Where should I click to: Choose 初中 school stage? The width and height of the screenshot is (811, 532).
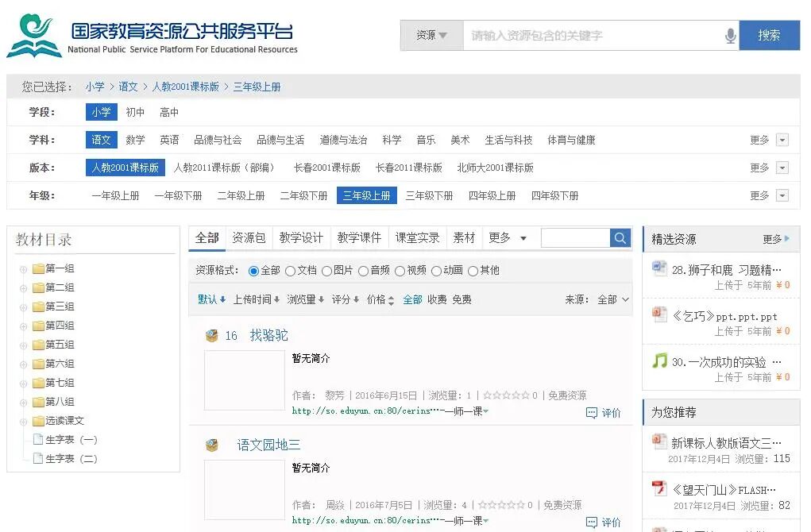tap(135, 112)
